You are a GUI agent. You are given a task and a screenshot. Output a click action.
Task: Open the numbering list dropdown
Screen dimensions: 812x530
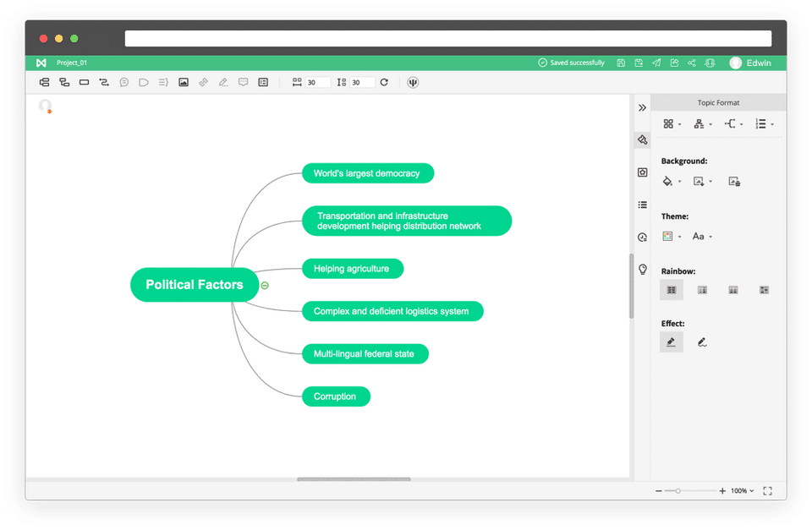(x=765, y=123)
